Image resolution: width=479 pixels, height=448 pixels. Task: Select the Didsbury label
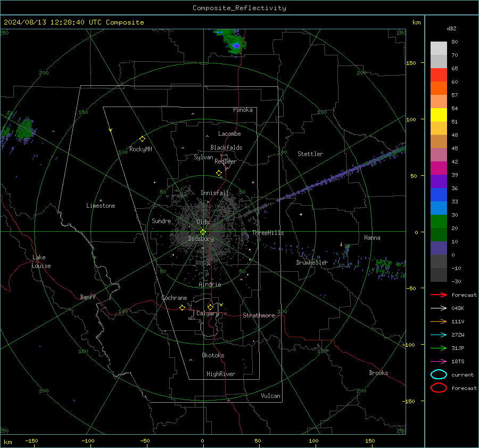click(x=201, y=239)
